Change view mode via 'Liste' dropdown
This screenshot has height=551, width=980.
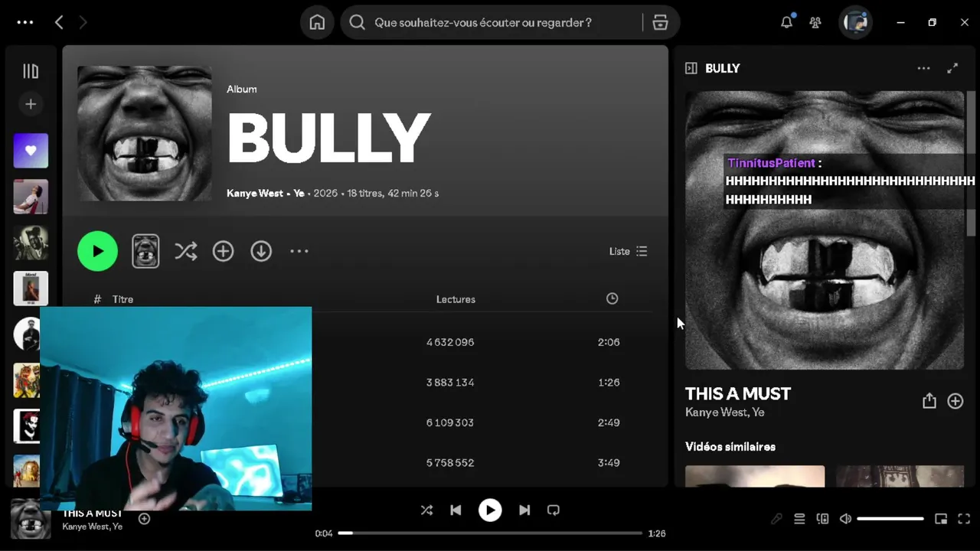tap(628, 251)
